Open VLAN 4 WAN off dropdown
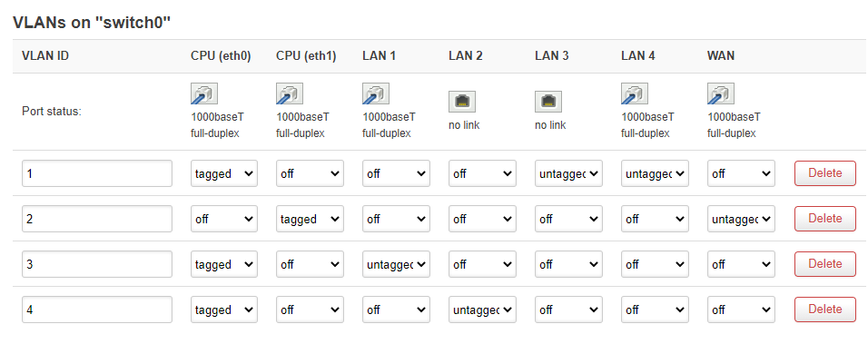868x344 pixels. click(741, 310)
